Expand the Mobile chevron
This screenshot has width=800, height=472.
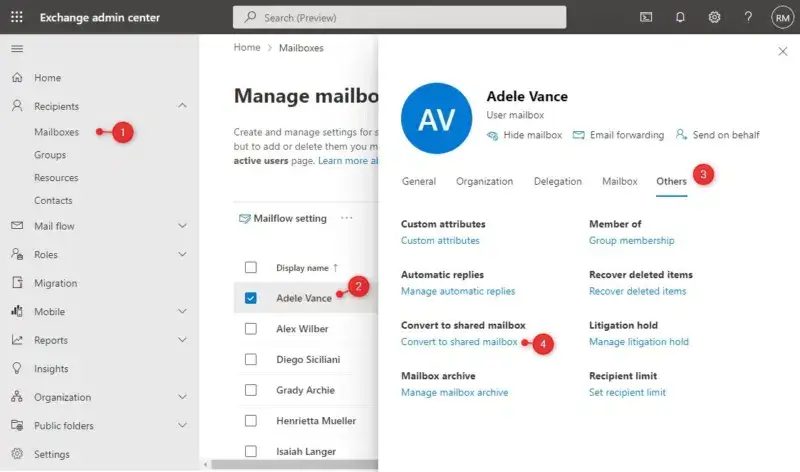tap(182, 311)
